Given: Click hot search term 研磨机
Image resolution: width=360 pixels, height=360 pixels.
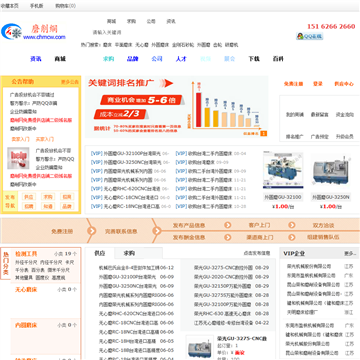Looking at the screenshot, I should [x=232, y=45].
